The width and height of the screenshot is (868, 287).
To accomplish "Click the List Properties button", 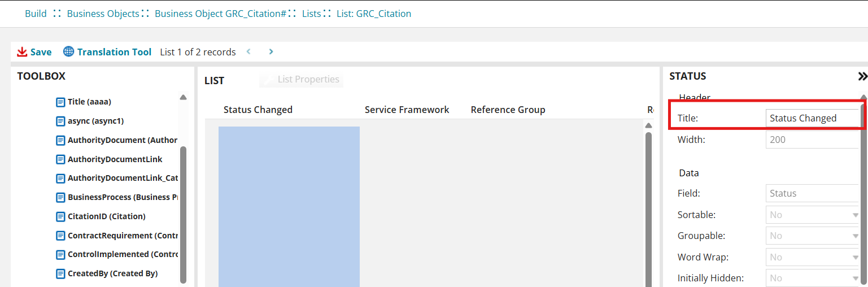I will pyautogui.click(x=302, y=80).
